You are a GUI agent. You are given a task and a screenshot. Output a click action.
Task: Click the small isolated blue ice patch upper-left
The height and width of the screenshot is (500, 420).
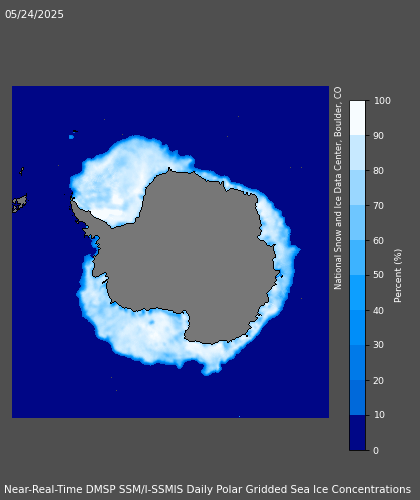tap(71, 137)
